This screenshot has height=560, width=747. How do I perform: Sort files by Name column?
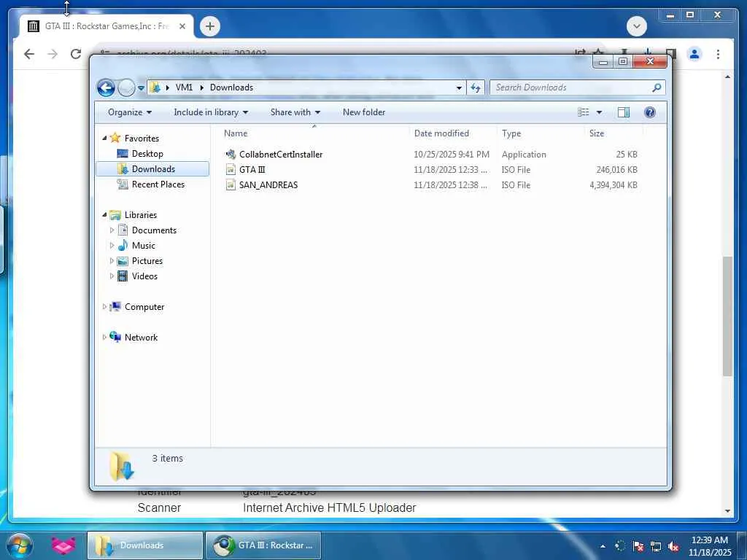(x=314, y=133)
